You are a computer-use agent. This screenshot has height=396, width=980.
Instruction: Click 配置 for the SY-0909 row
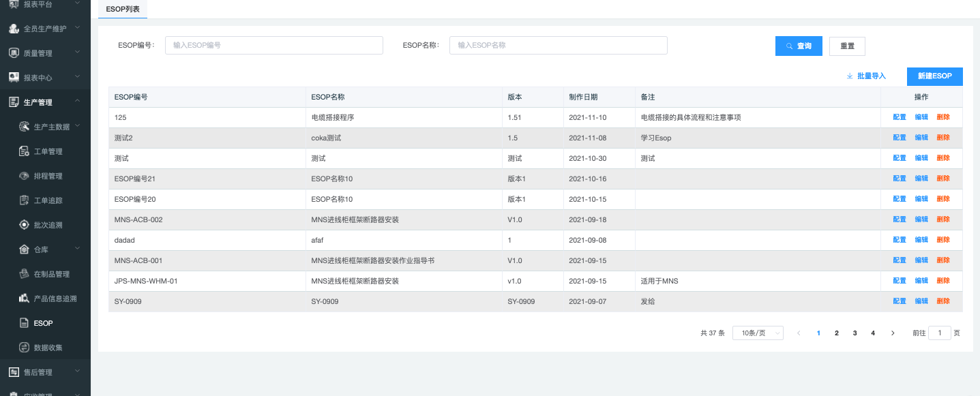[900, 301]
